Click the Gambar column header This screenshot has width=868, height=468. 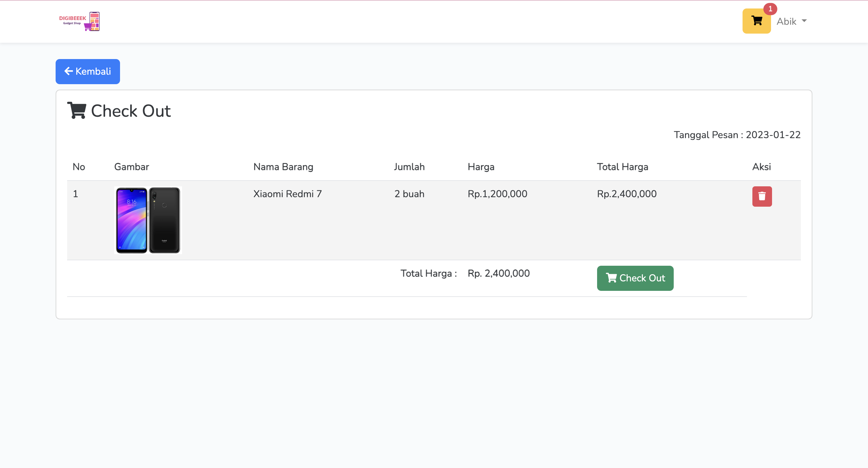pyautogui.click(x=132, y=167)
